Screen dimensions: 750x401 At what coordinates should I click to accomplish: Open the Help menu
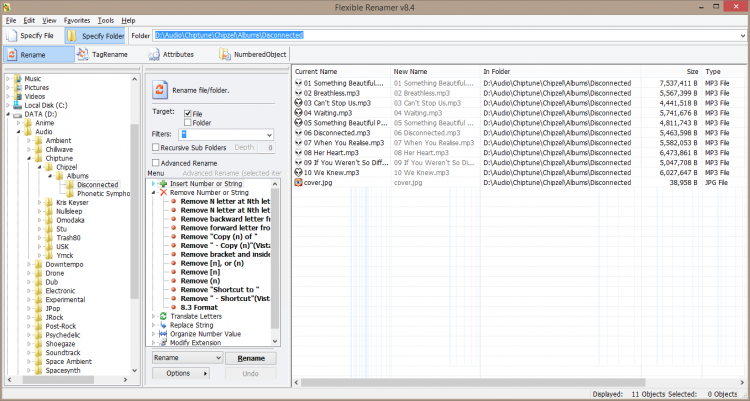click(x=128, y=21)
